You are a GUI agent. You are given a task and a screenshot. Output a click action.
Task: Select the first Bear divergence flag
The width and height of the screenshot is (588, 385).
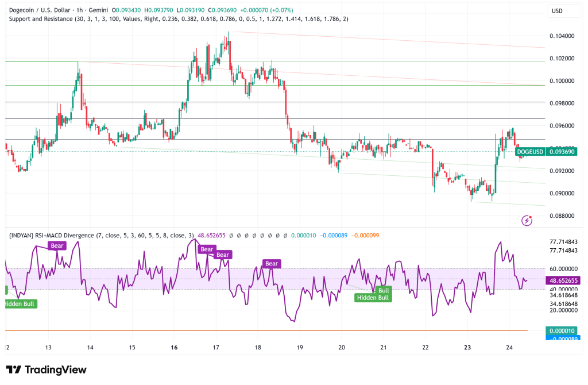click(x=56, y=245)
